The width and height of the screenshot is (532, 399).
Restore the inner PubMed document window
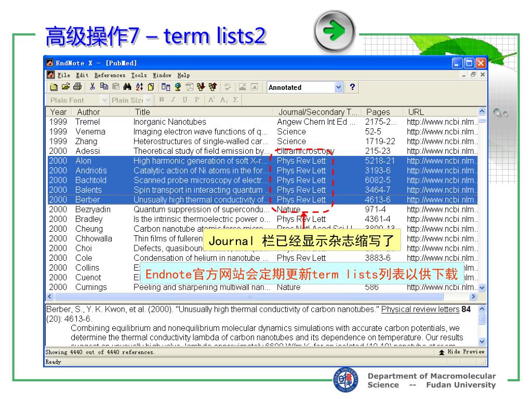(x=473, y=75)
